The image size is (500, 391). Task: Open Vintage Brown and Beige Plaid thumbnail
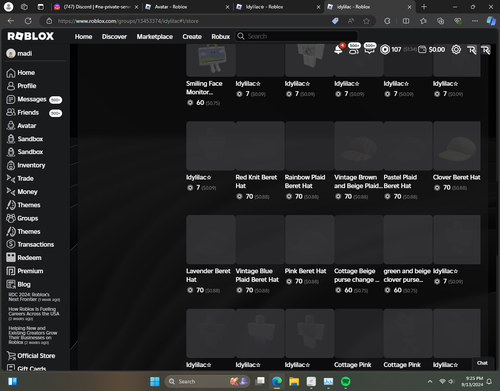[x=359, y=146]
